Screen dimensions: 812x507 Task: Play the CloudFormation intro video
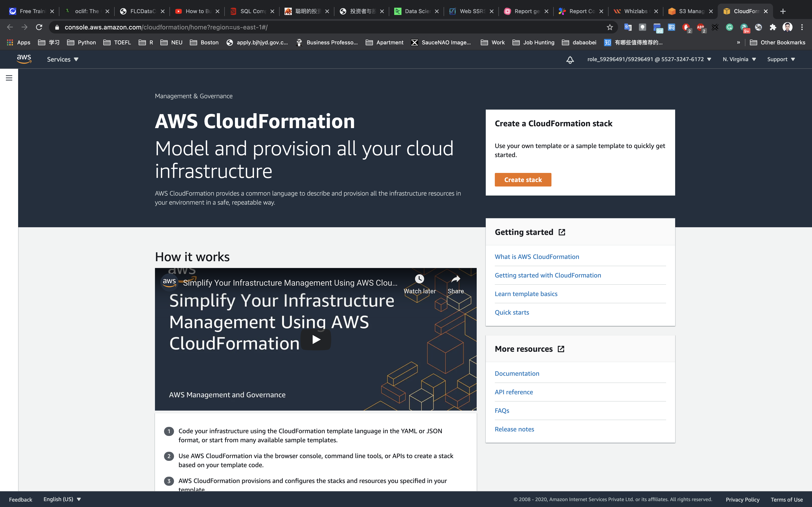316,339
